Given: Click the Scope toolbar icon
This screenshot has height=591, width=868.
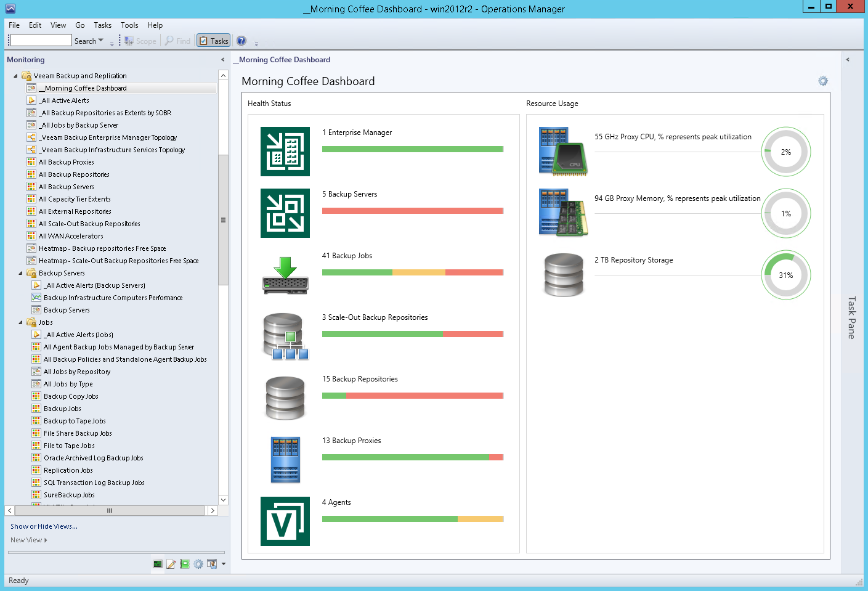Looking at the screenshot, I should (129, 41).
